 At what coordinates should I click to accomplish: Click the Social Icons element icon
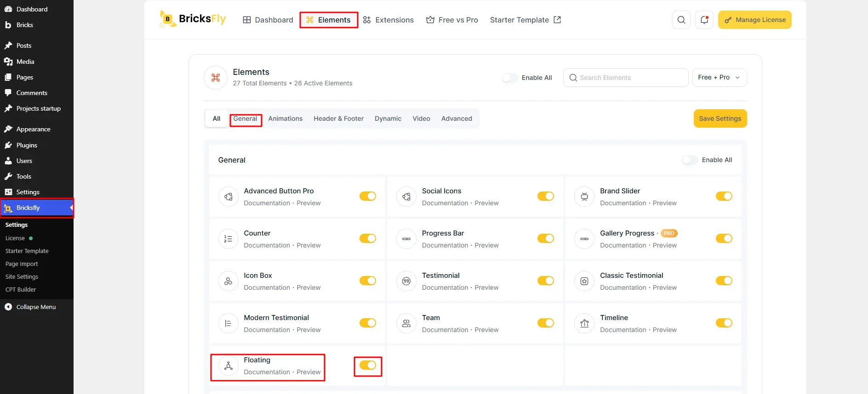pos(406,197)
